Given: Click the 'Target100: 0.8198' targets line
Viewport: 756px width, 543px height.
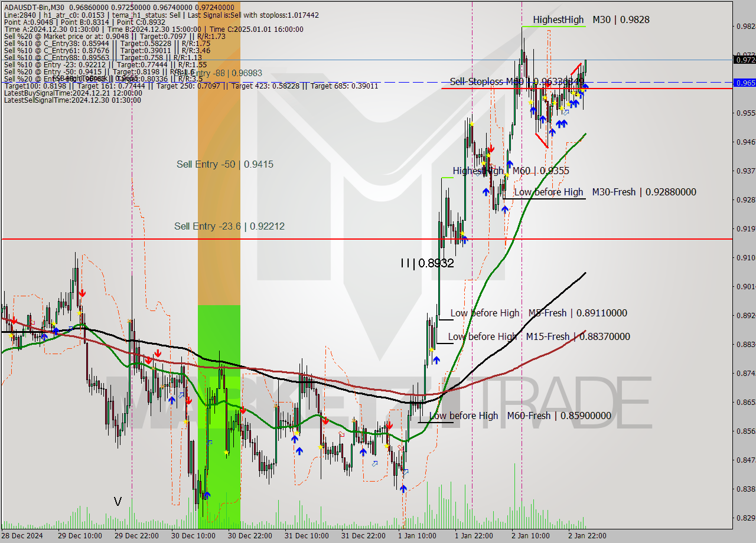Looking at the screenshot, I should 191,86.
